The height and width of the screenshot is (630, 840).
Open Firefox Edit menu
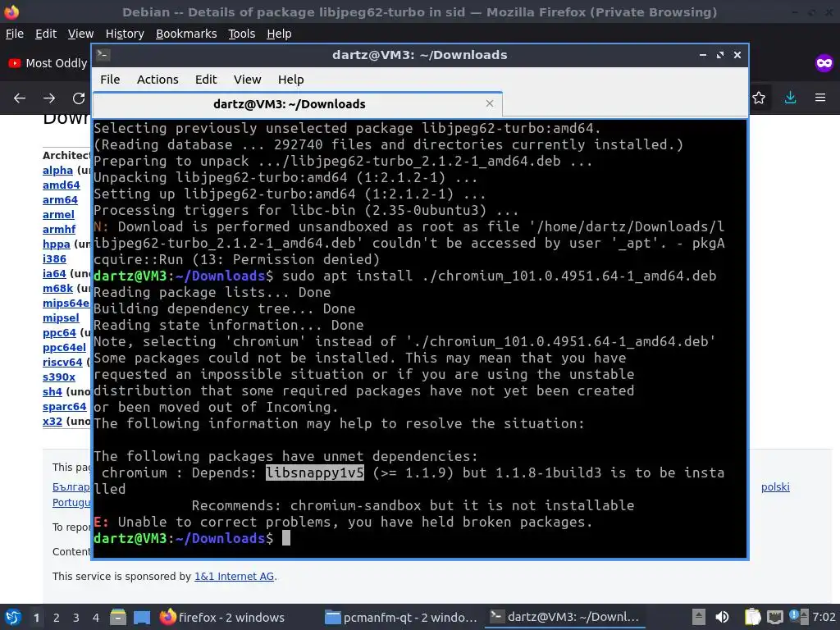click(46, 34)
